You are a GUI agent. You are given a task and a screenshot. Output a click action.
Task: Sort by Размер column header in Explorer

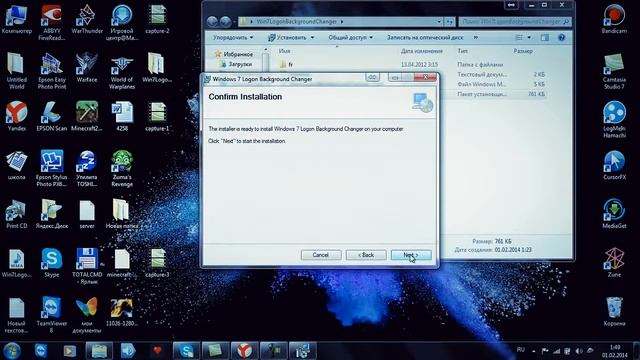(523, 51)
